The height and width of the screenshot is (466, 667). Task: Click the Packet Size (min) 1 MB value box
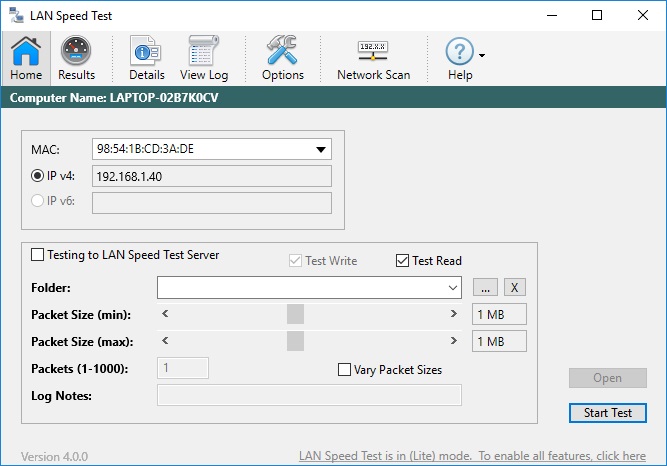(x=499, y=314)
